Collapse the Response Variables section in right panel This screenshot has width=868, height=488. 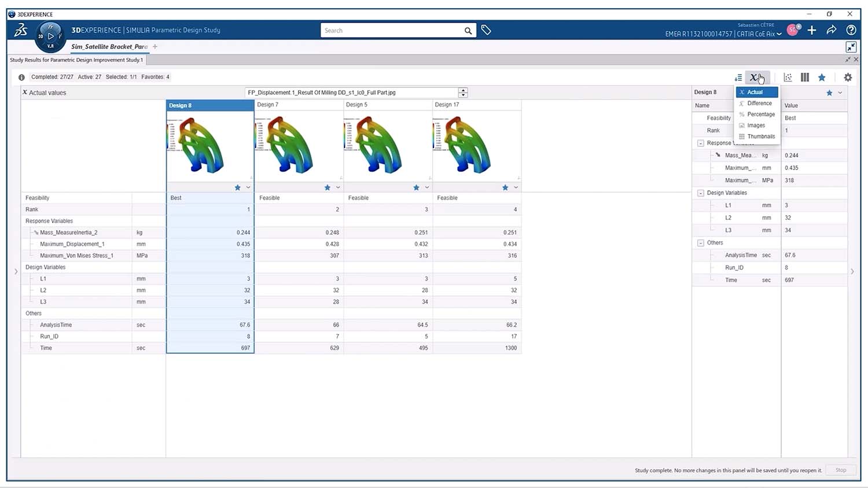(700, 143)
